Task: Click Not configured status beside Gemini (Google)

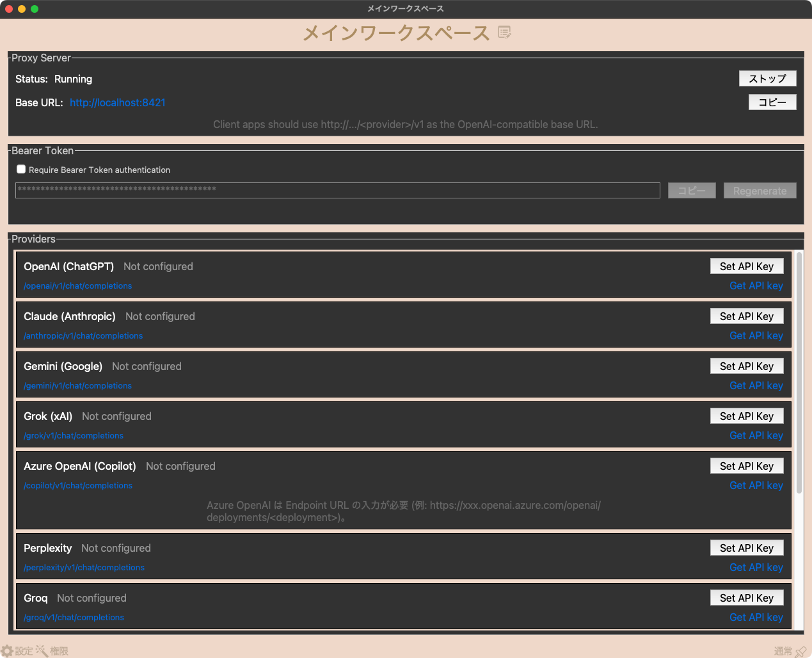Action: (x=147, y=366)
